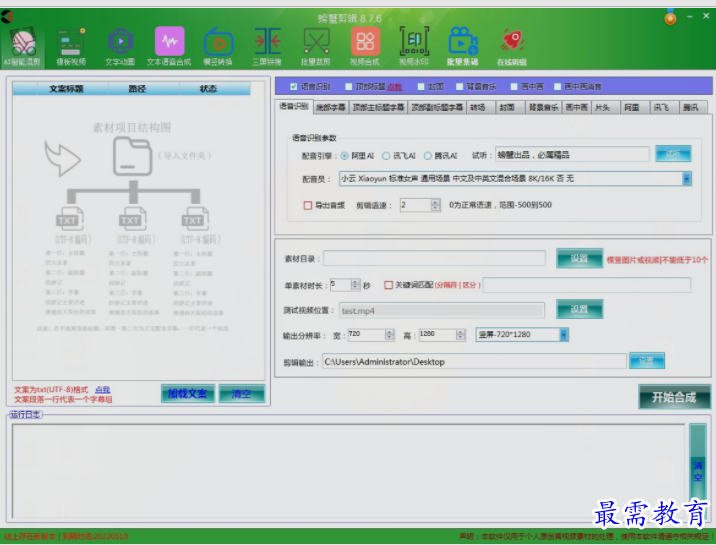The width and height of the screenshot is (716, 545).
Task: Click the import folder icon in structure diagram
Action: pos(132,156)
